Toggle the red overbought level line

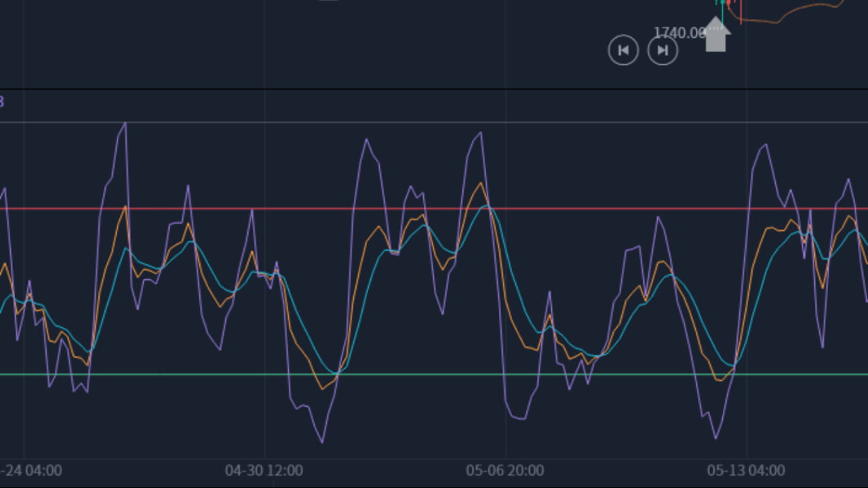coord(271,208)
